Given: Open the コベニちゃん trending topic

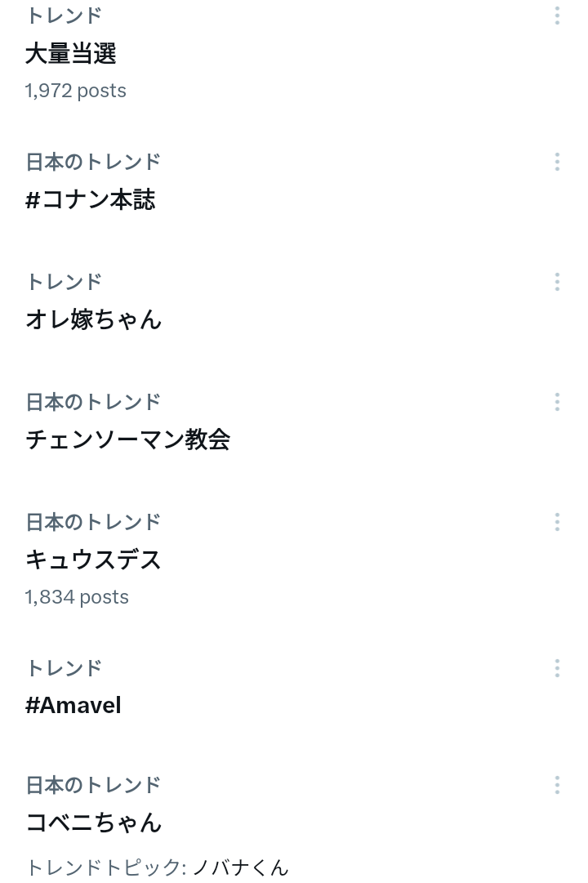Looking at the screenshot, I should (x=94, y=823).
